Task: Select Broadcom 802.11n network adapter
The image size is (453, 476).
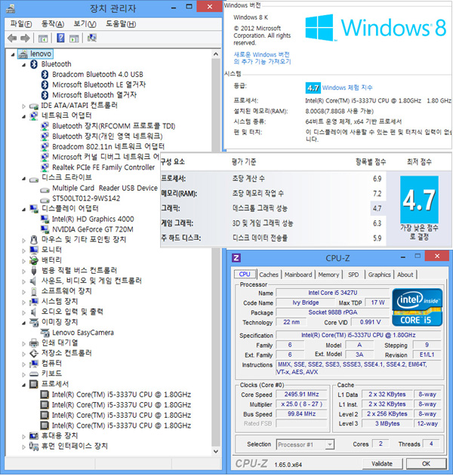Action: 108,146
